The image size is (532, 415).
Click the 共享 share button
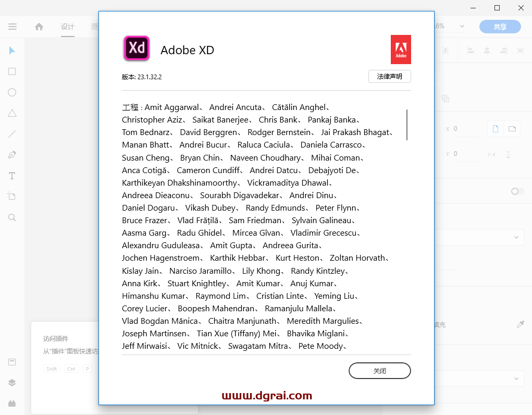pyautogui.click(x=500, y=27)
